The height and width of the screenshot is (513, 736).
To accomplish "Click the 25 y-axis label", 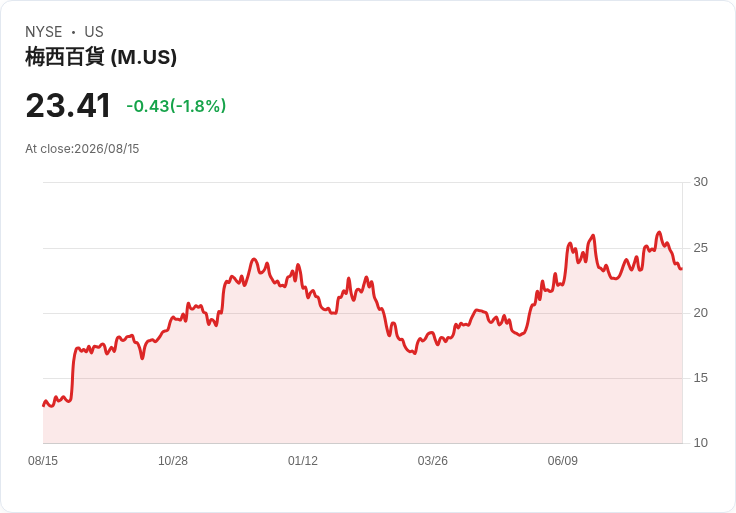I will click(700, 248).
